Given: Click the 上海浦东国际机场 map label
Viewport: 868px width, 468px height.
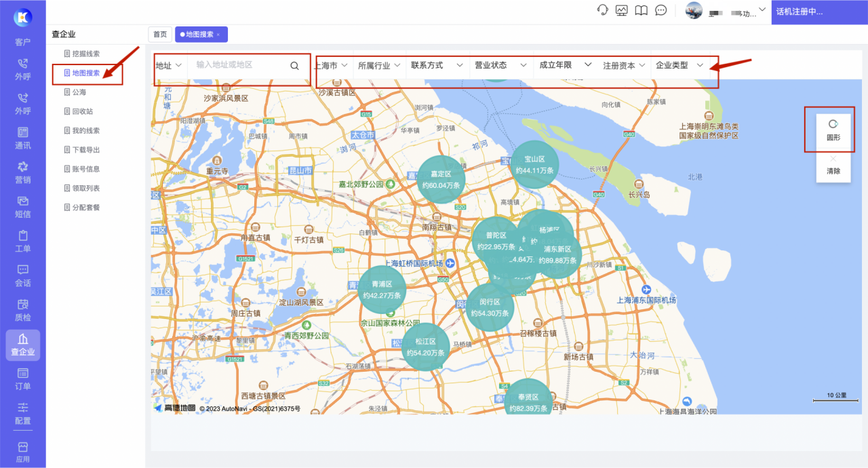Looking at the screenshot, I should tap(646, 300).
